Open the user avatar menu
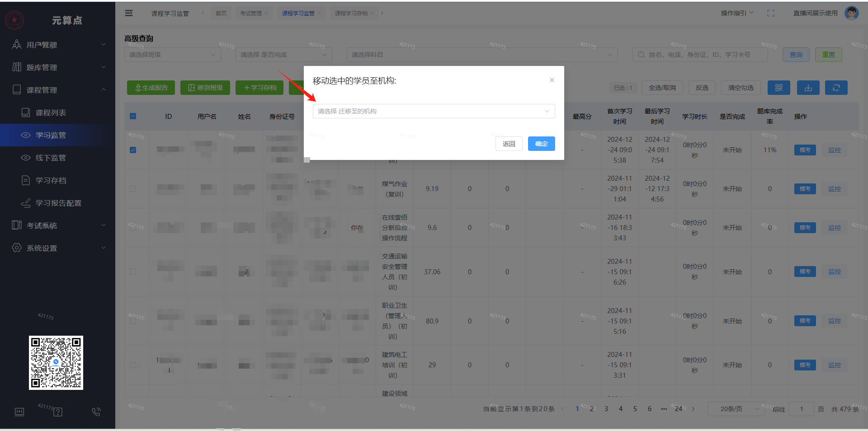Viewport: 868px width, 431px height. [x=852, y=13]
